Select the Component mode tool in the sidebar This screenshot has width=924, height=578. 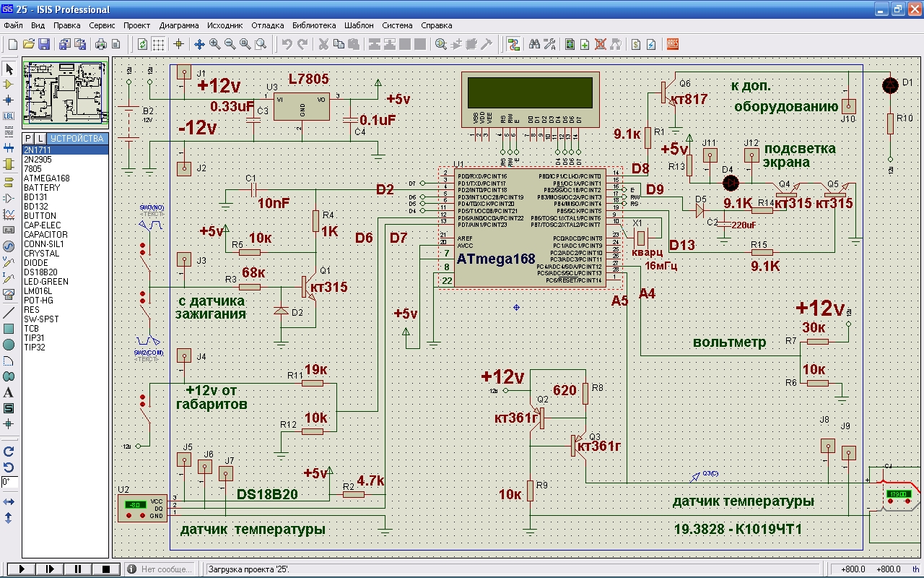(9, 85)
